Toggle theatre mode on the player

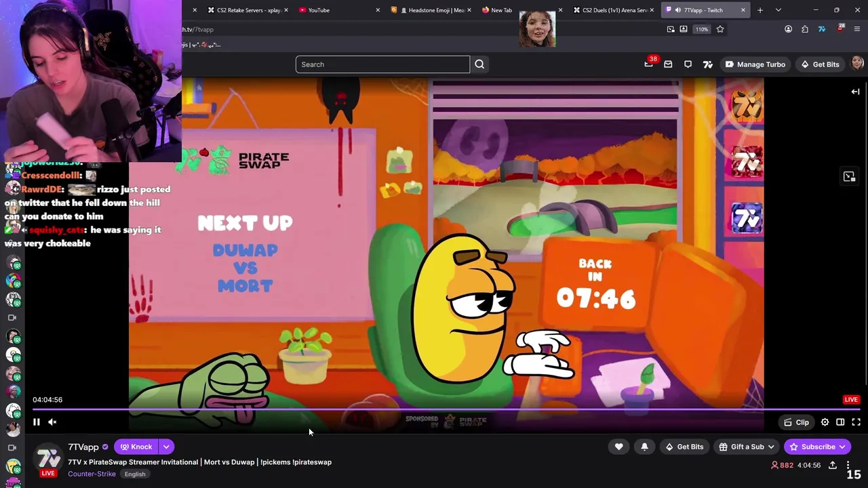click(840, 422)
